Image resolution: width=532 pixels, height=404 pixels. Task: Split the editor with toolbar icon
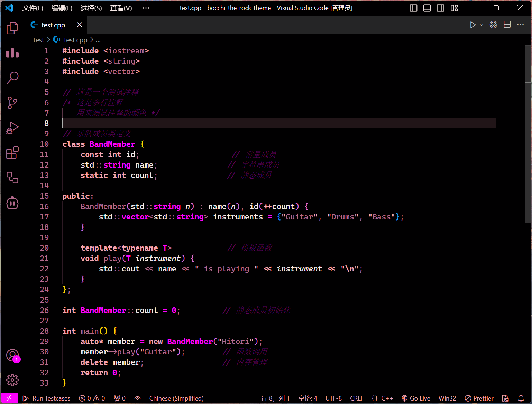pos(507,25)
